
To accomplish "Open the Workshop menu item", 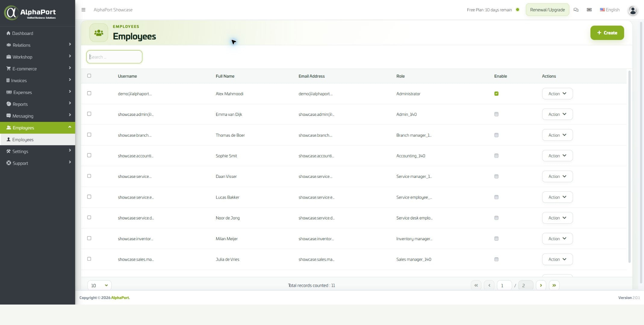I will point(38,57).
